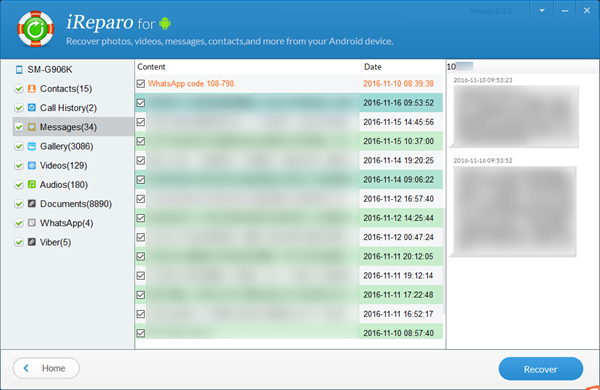Select the SM-G906K device entry
The image size is (600, 390).
[50, 69]
